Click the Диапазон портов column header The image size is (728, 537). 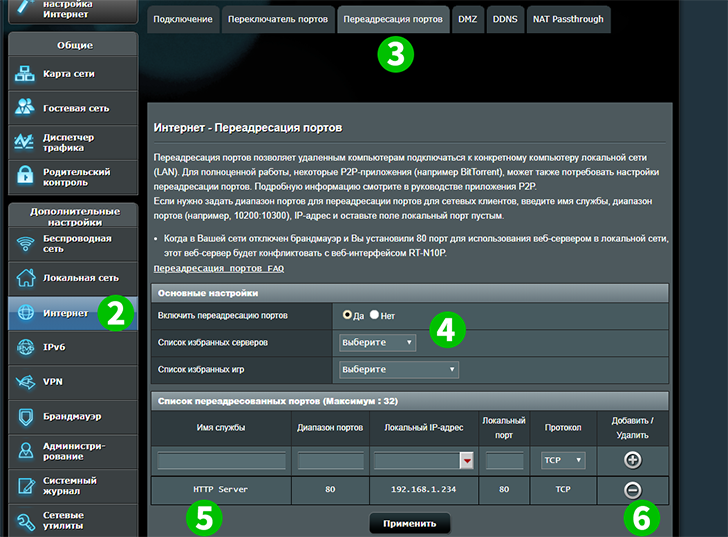click(x=330, y=427)
